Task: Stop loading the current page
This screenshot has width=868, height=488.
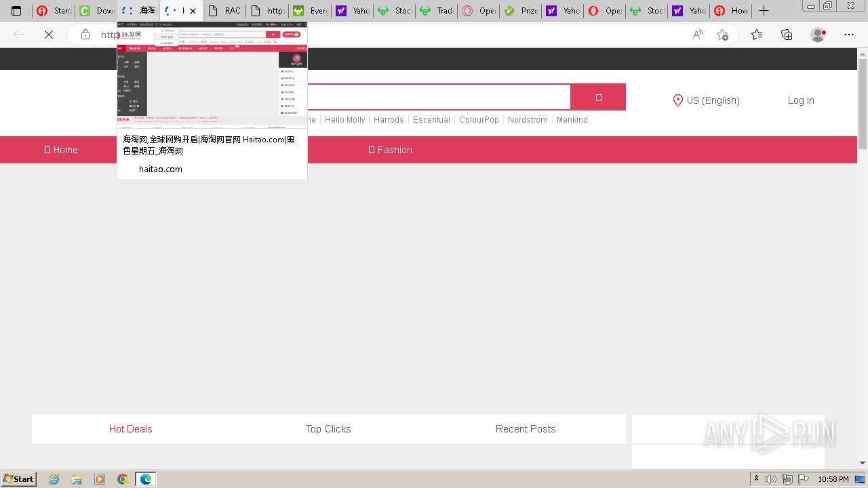Action: (x=49, y=35)
